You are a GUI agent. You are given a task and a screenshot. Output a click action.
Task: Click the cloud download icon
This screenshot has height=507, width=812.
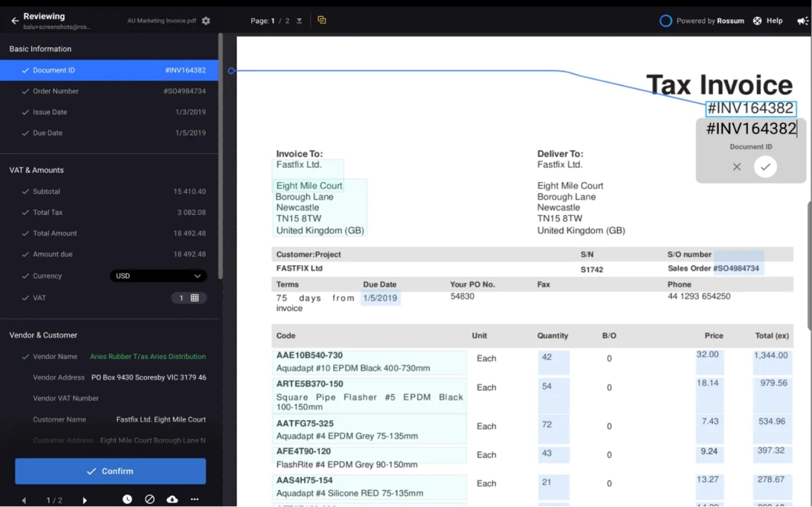tap(172, 499)
